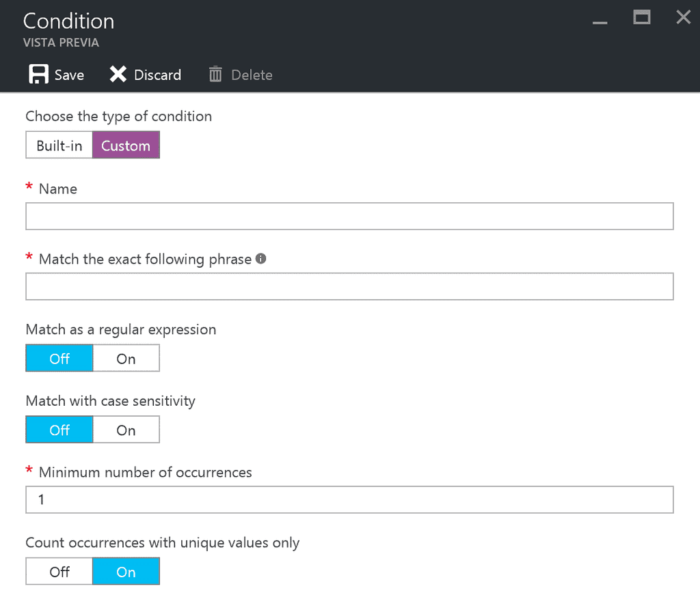Enable Match with case sensitivity

coord(126,430)
